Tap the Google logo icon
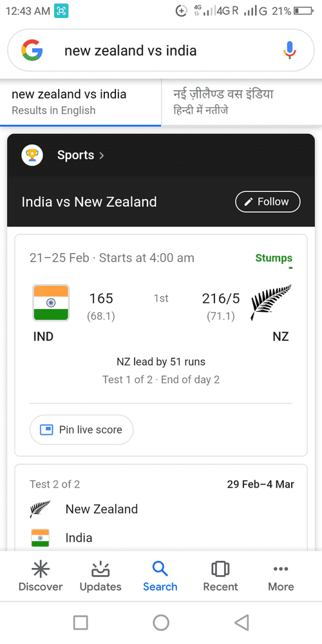 pos(32,50)
